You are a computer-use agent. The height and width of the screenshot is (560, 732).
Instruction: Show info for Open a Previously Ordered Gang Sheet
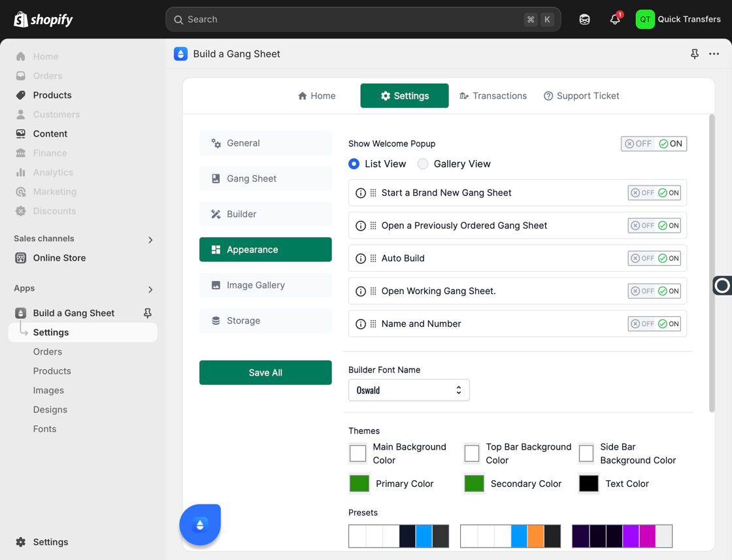[x=360, y=225]
